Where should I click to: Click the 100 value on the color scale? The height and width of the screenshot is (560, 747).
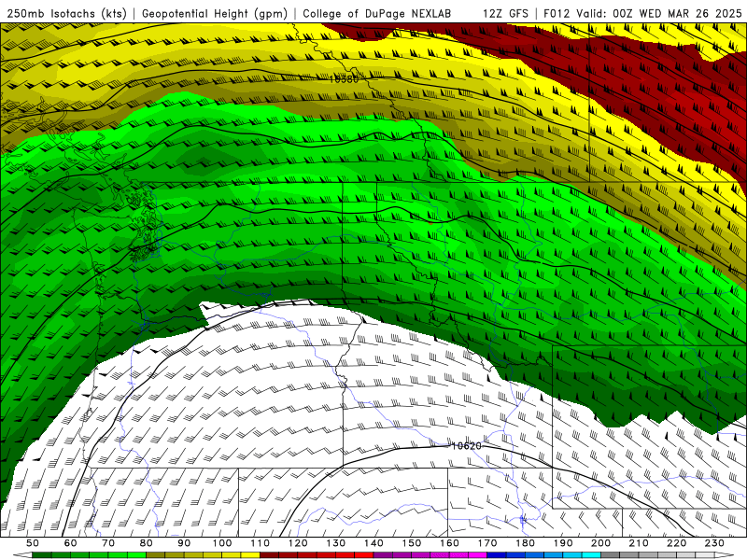[222, 543]
